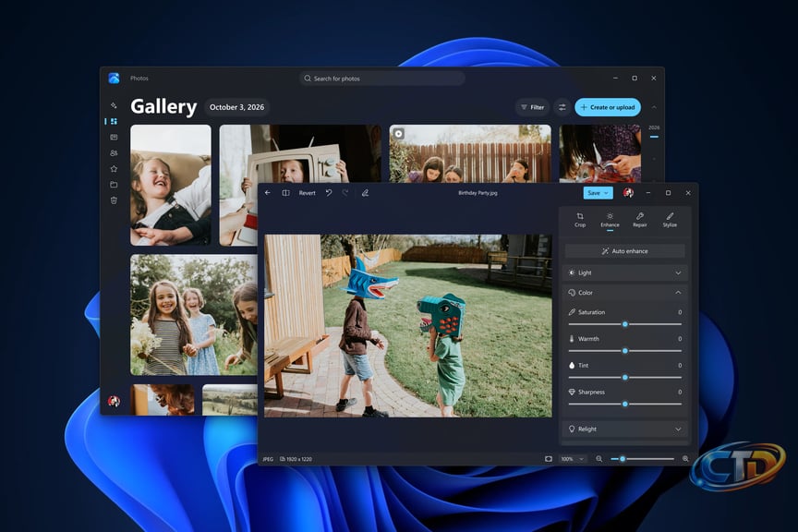The image size is (798, 532).
Task: Open the memories card icon in Gallery sidebar
Action: click(x=114, y=137)
